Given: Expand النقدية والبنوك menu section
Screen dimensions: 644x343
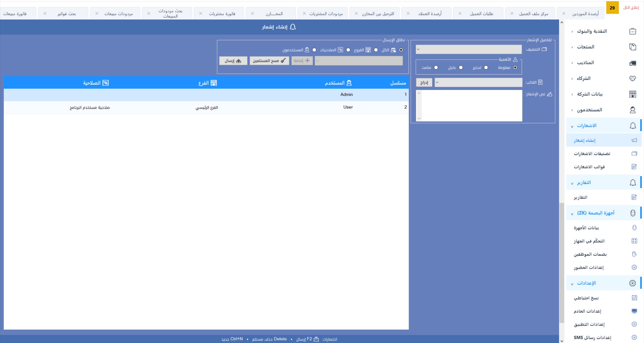Looking at the screenshot, I should pyautogui.click(x=572, y=31).
